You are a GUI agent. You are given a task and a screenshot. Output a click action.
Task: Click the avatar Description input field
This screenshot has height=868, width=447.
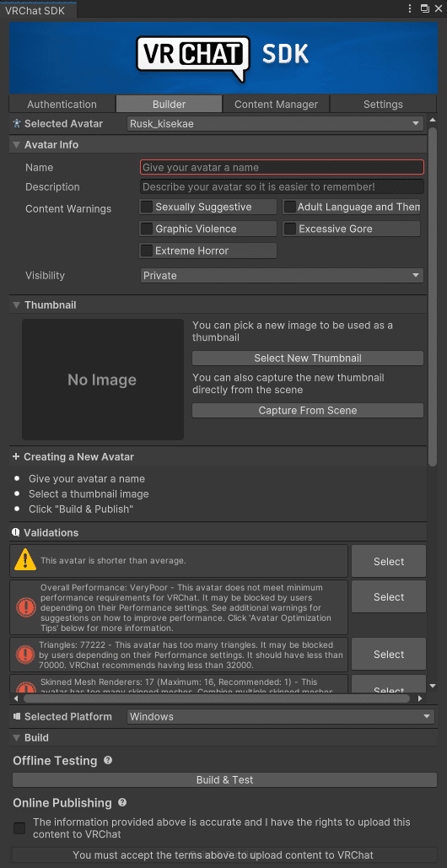point(283,186)
